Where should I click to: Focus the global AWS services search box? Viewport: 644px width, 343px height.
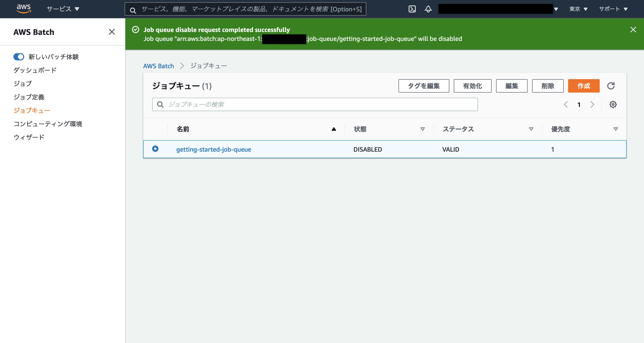245,9
